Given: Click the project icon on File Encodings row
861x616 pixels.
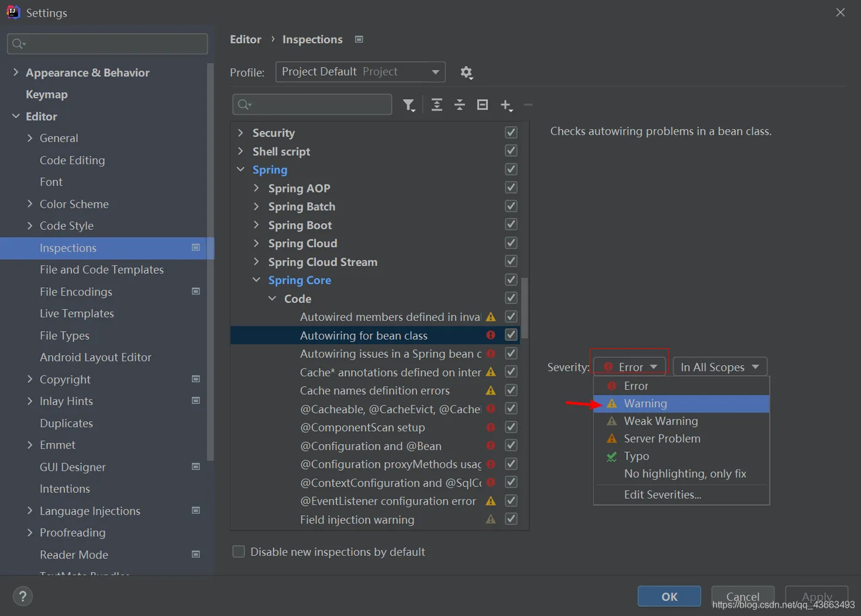Looking at the screenshot, I should pyautogui.click(x=196, y=291).
